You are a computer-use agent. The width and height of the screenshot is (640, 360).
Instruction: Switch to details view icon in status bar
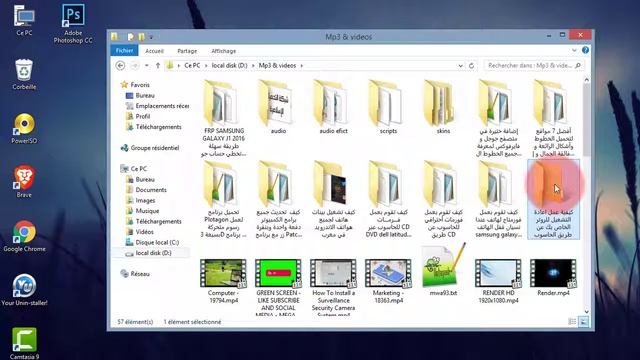[x=572, y=322]
